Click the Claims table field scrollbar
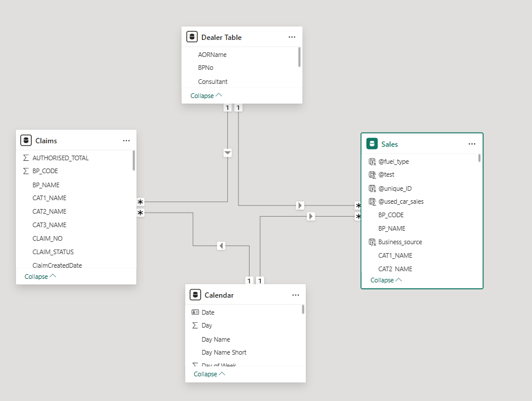 pos(134,160)
